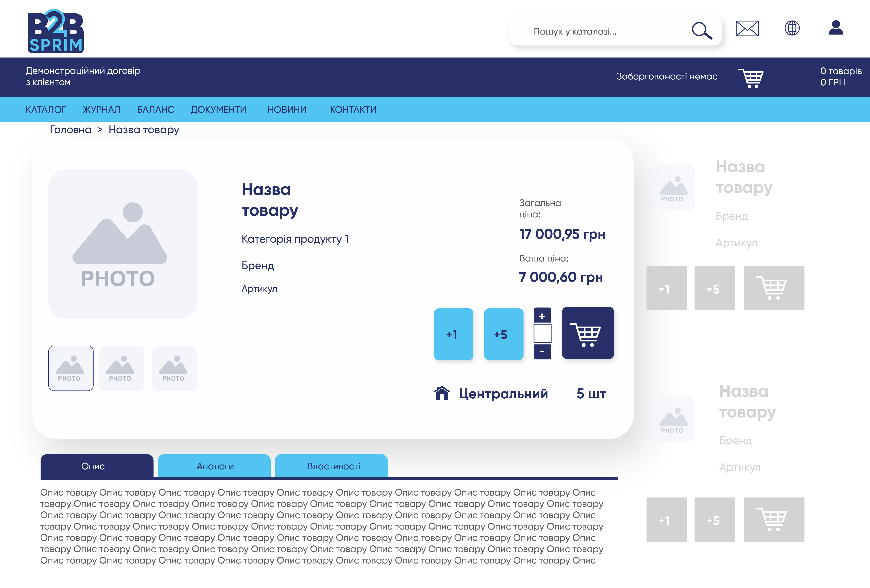Screen dimensions: 870x588
Task: Go to Головна breadcrumb link
Action: [70, 130]
